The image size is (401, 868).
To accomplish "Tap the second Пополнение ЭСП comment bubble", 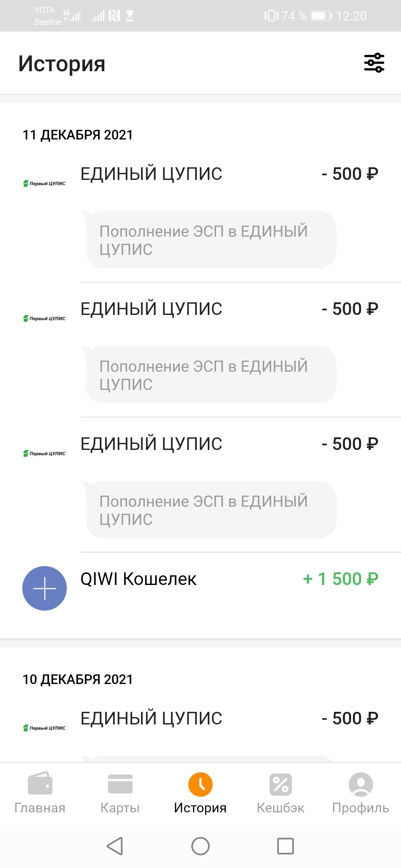I will [x=211, y=375].
